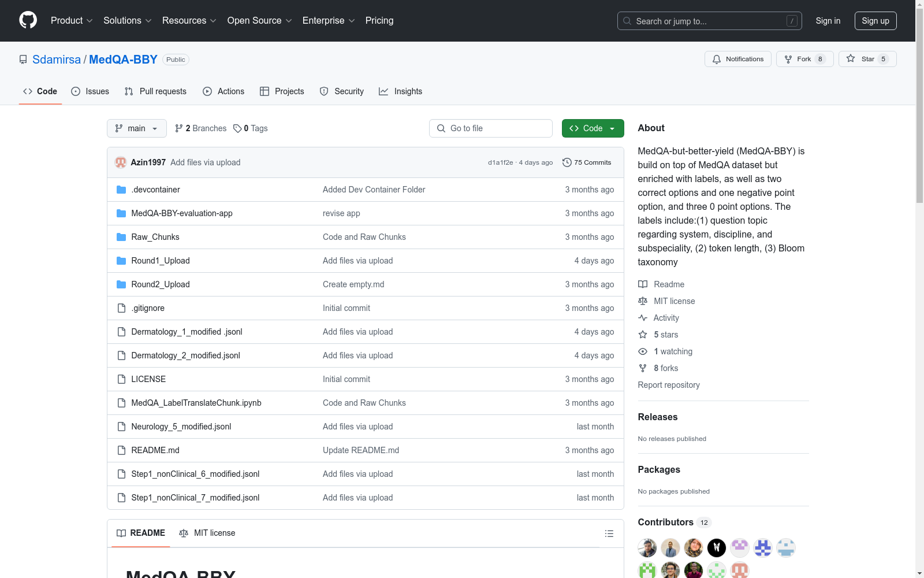Click the Sign in link
The height and width of the screenshot is (578, 924).
click(828, 21)
